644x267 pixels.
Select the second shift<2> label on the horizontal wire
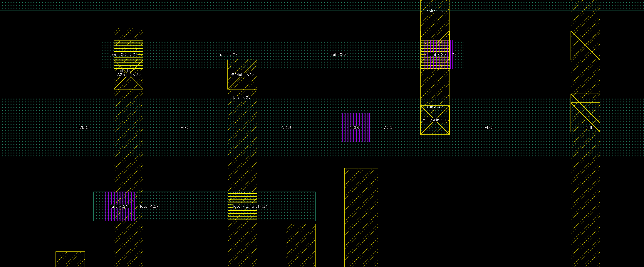tap(228, 54)
